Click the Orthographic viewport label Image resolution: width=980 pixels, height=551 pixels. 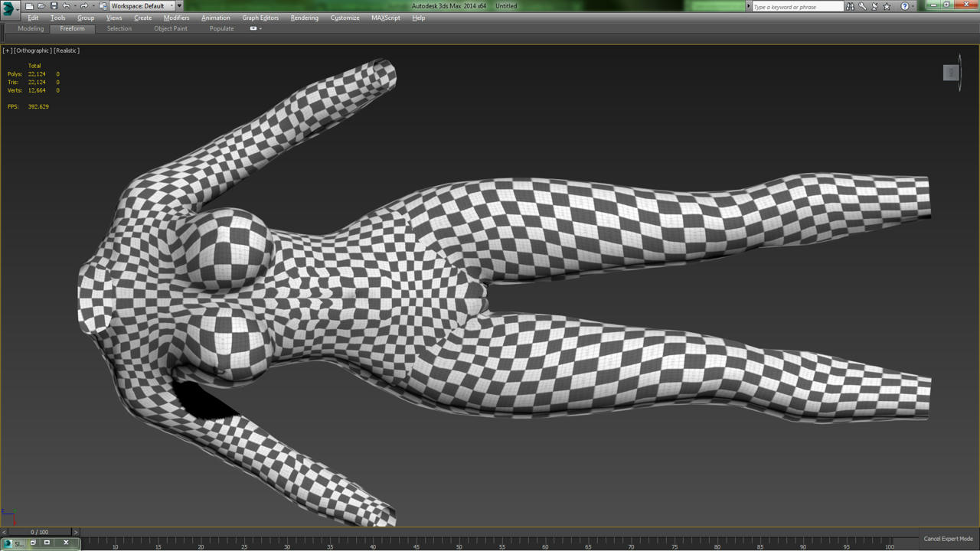[33, 51]
